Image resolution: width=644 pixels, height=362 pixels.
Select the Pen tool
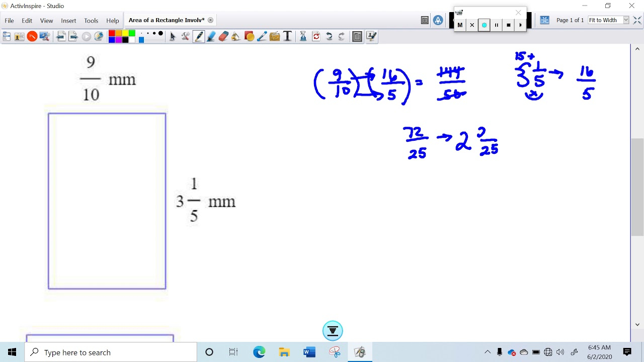199,36
